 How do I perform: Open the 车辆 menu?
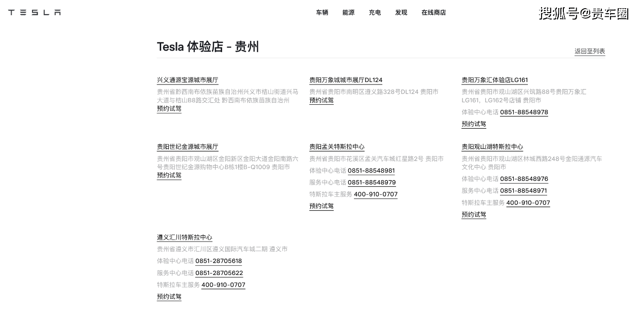pyautogui.click(x=322, y=13)
